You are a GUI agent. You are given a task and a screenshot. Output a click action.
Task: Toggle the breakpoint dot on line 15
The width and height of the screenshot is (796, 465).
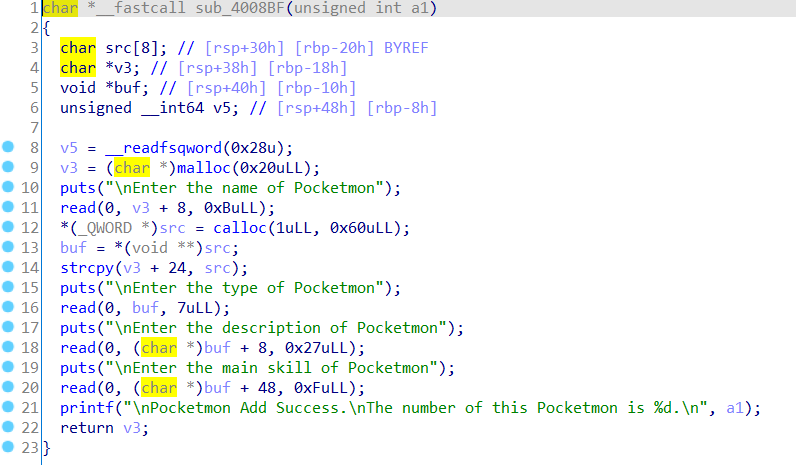8,287
